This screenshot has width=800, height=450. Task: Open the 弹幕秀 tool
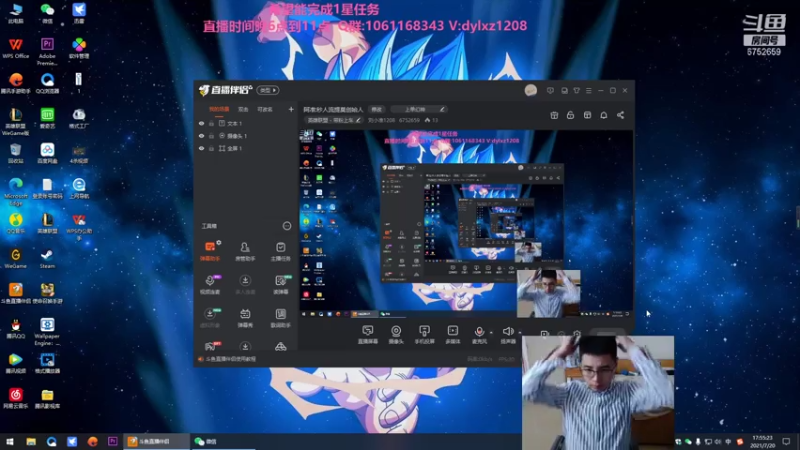click(245, 318)
